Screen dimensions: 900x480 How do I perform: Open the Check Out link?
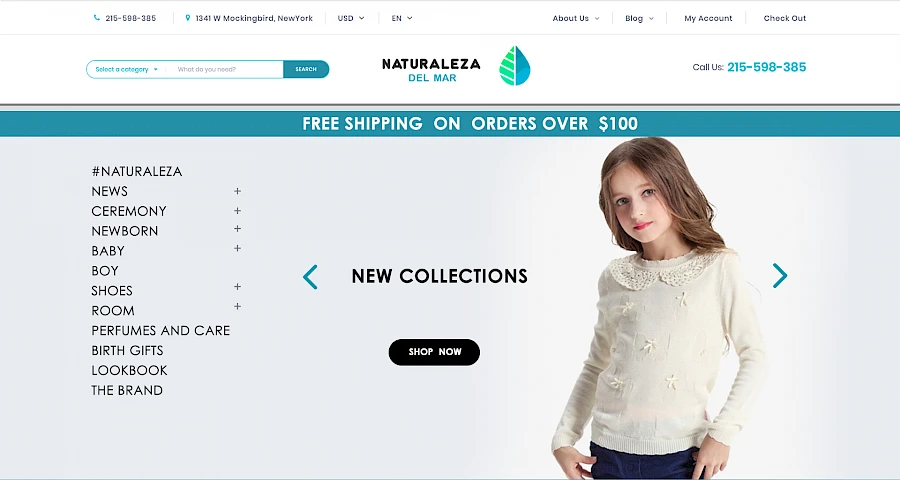(785, 18)
